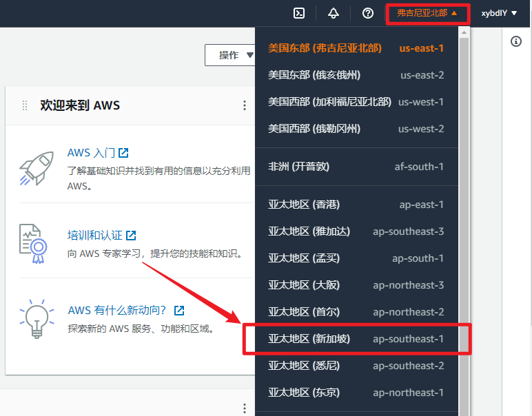
Task: Select region 亚太地区 (首尔) ap-northeast-2
Action: (x=356, y=311)
